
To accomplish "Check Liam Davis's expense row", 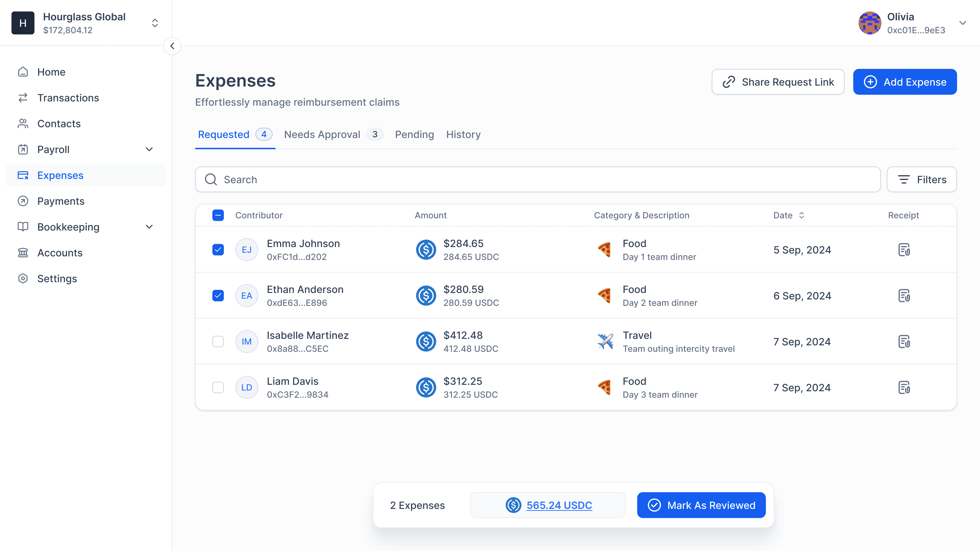I will tap(218, 387).
